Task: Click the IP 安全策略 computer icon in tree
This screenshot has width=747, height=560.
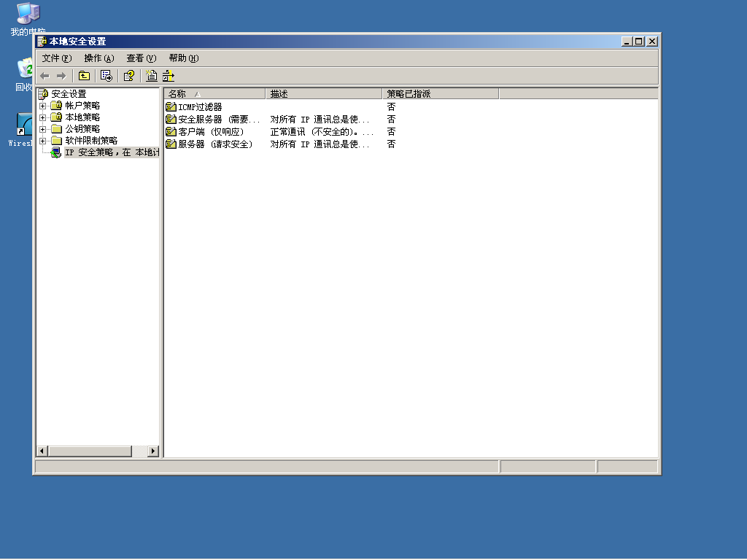Action: [x=56, y=152]
